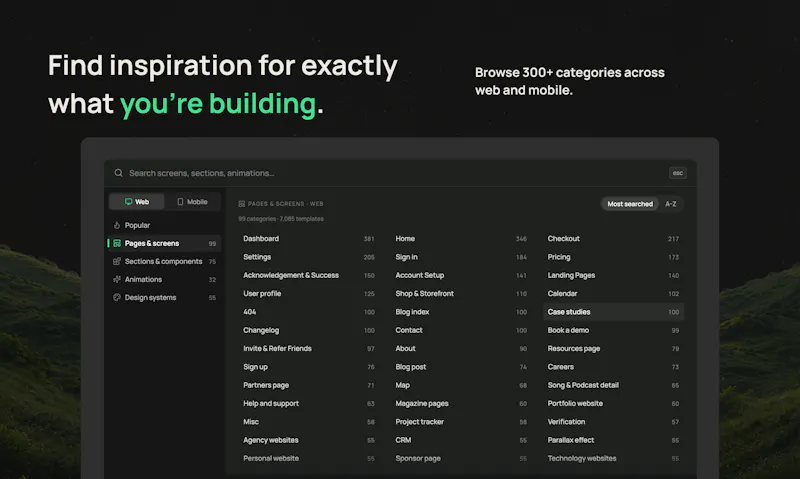Open the Book a demo category
The height and width of the screenshot is (479, 800).
[x=613, y=331]
